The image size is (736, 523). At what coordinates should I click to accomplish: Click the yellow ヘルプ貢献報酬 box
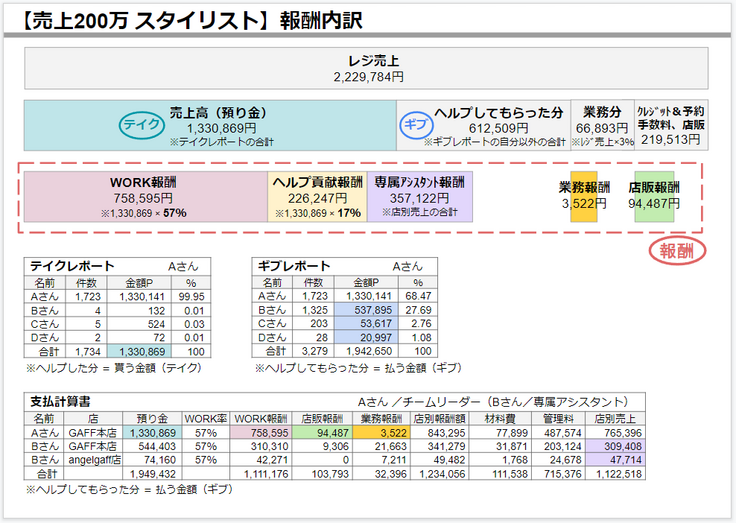coord(316,197)
